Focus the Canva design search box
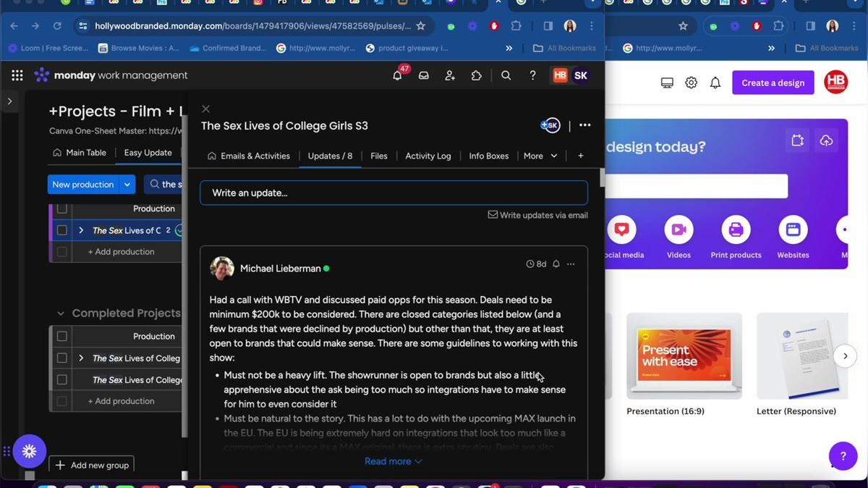This screenshot has width=868, height=488. pos(696,186)
